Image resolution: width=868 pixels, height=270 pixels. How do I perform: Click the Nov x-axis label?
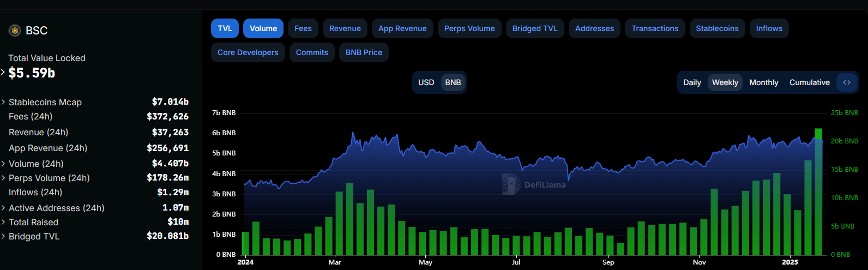pyautogui.click(x=700, y=262)
